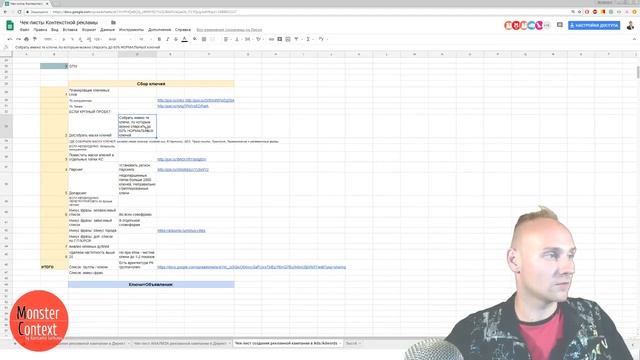
Task: Open the additional viewers +count badge
Action: click(x=547, y=25)
